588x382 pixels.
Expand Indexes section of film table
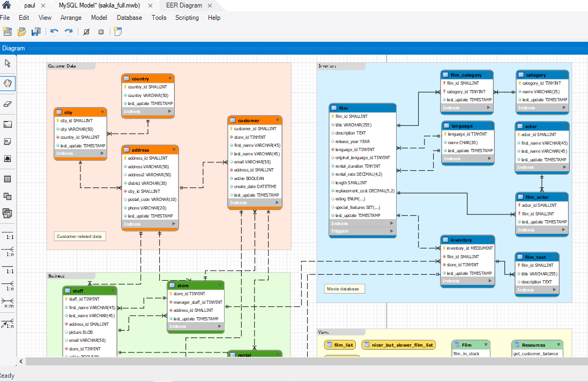pos(391,223)
